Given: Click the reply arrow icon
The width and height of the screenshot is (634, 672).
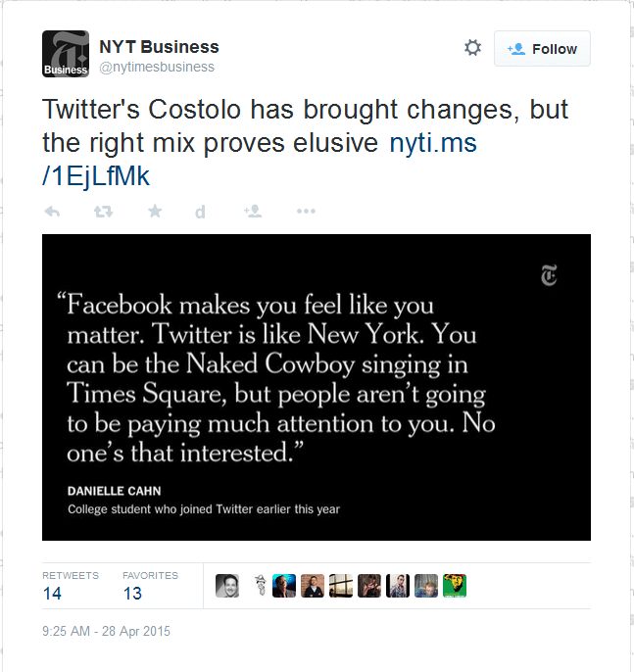Looking at the screenshot, I should pos(53,211).
